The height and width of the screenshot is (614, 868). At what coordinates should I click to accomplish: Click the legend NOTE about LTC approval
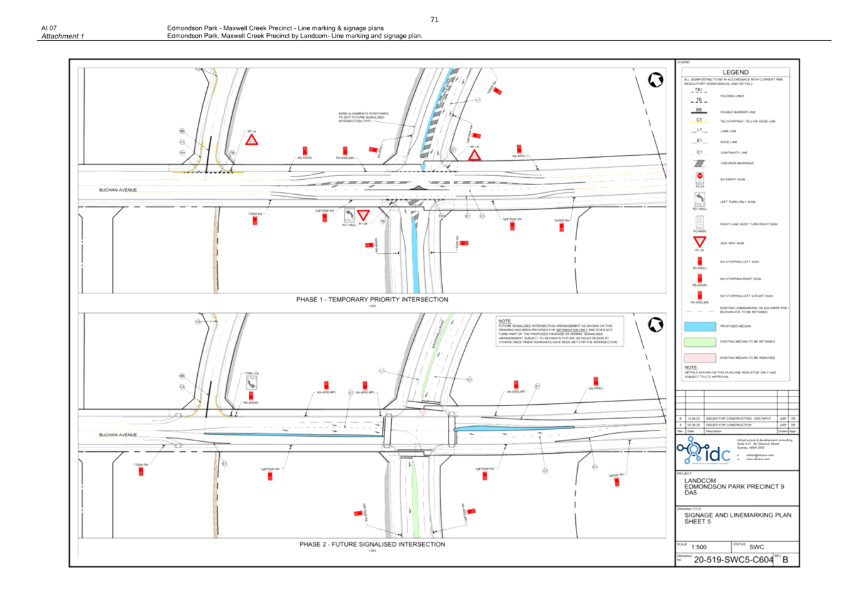pyautogui.click(x=730, y=372)
